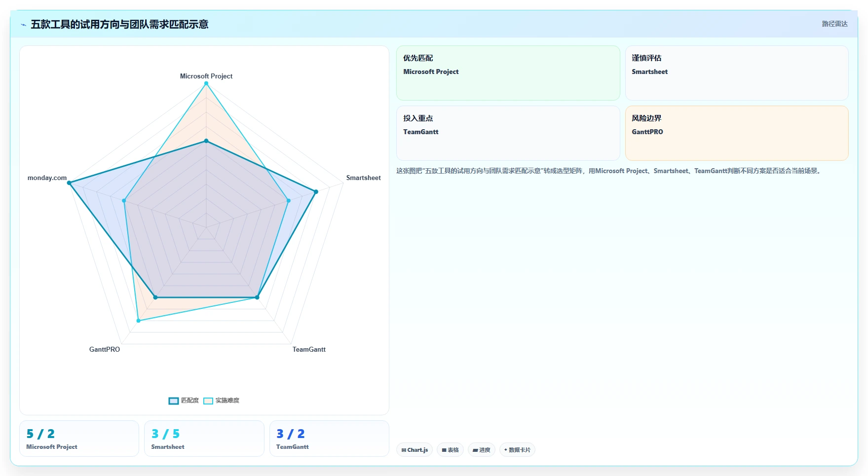The height and width of the screenshot is (476, 868).
Task: Click the GanttPRO radar axis label
Action: [105, 349]
